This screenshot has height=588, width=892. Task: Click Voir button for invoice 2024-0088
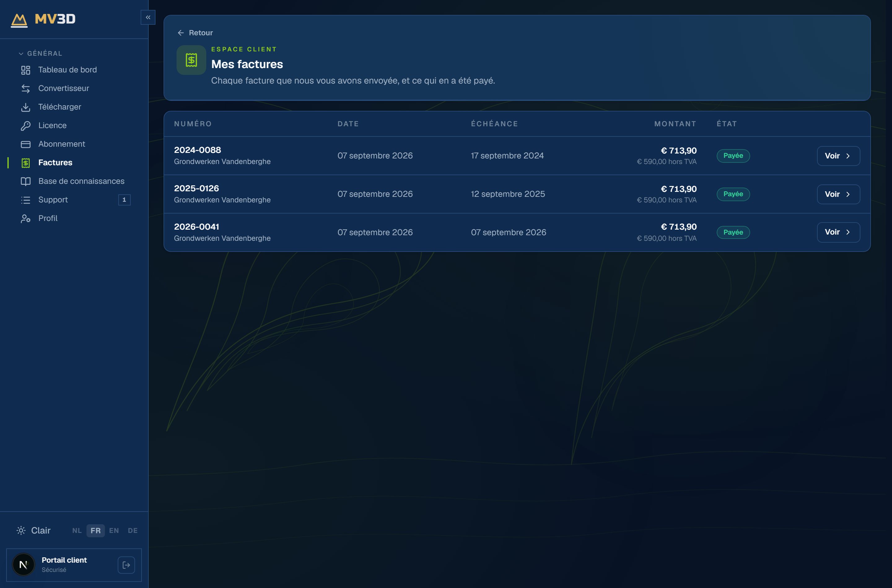pos(838,156)
